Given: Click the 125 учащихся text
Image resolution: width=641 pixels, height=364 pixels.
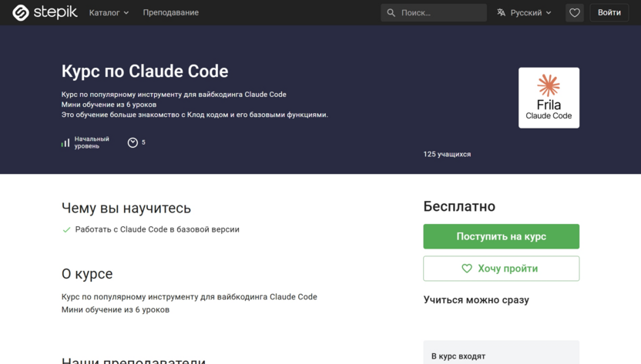Looking at the screenshot, I should click(447, 154).
